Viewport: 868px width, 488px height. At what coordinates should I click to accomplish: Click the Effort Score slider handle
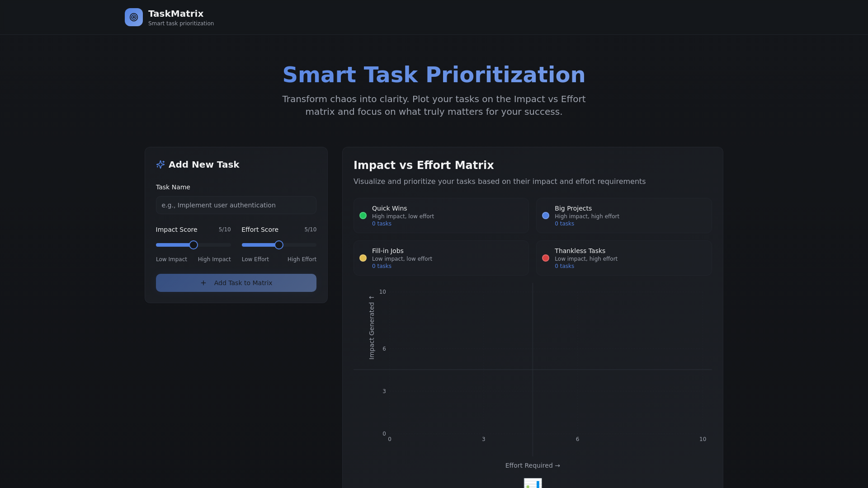point(279,245)
